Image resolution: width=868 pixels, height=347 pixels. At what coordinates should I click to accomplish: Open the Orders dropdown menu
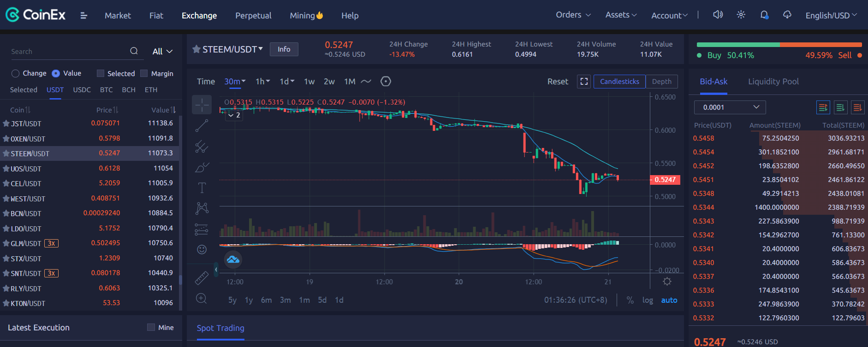pyautogui.click(x=573, y=15)
